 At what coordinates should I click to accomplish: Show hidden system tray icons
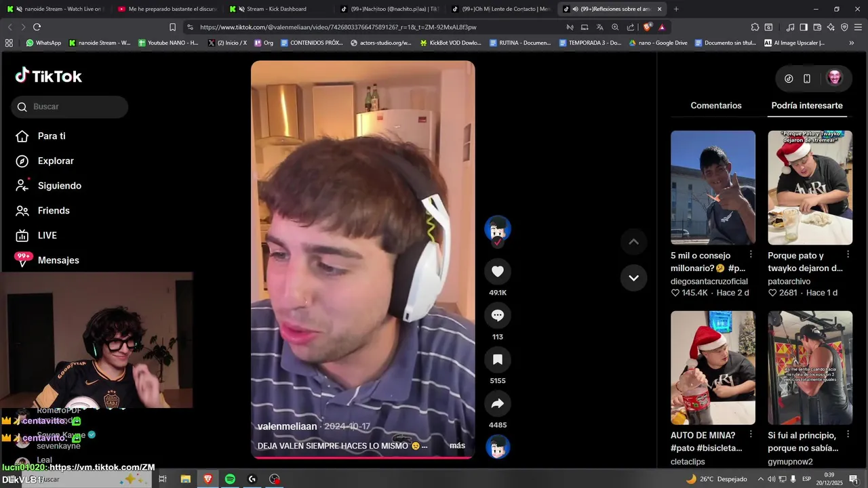pos(760,479)
